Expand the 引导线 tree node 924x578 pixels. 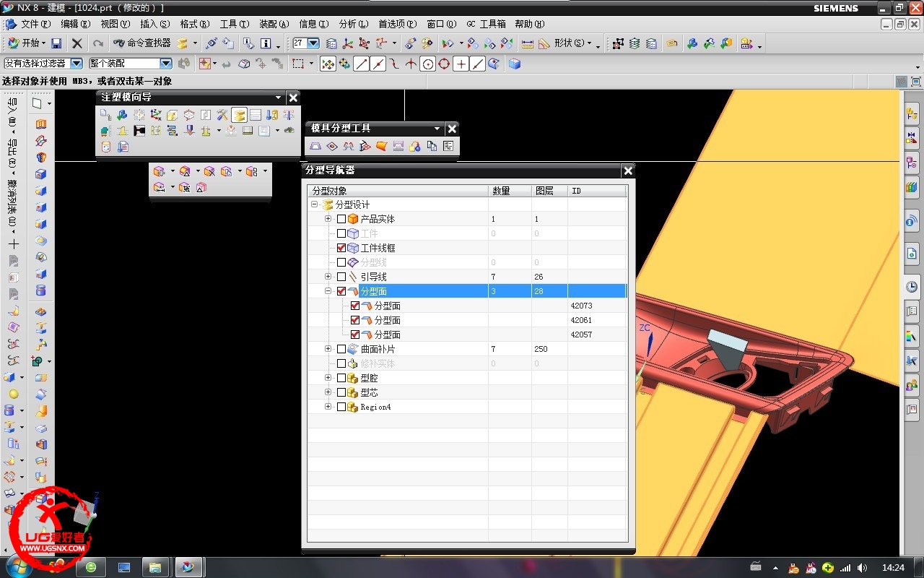click(328, 277)
